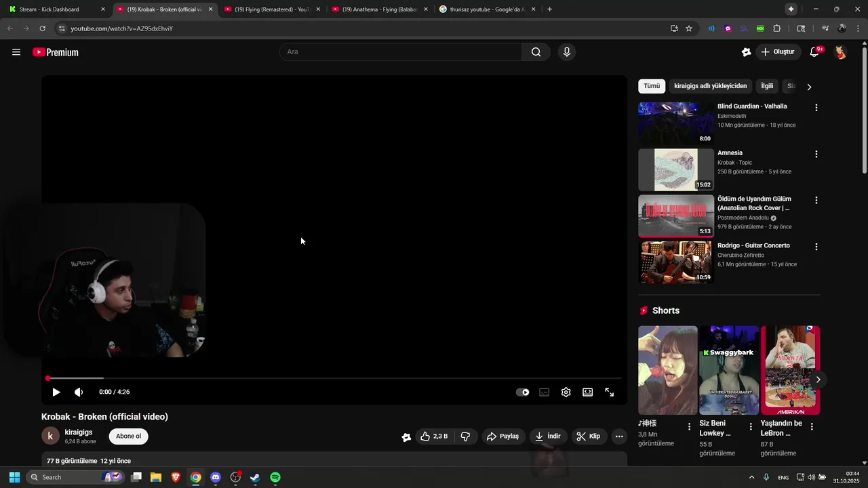Viewport: 868px width, 488px height.
Task: Open Blind Guardian - Valhalla thumbnail
Action: click(x=676, y=123)
